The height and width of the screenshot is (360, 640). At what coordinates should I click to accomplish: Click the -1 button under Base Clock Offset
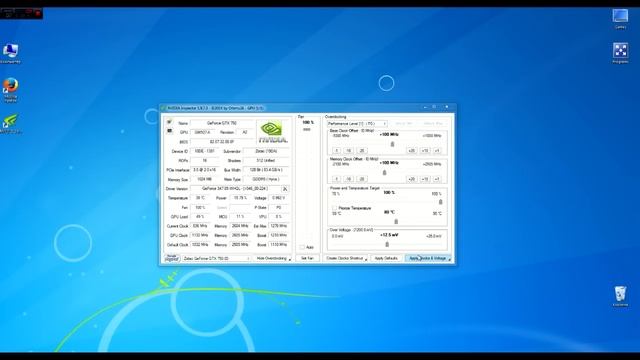pos(336,151)
